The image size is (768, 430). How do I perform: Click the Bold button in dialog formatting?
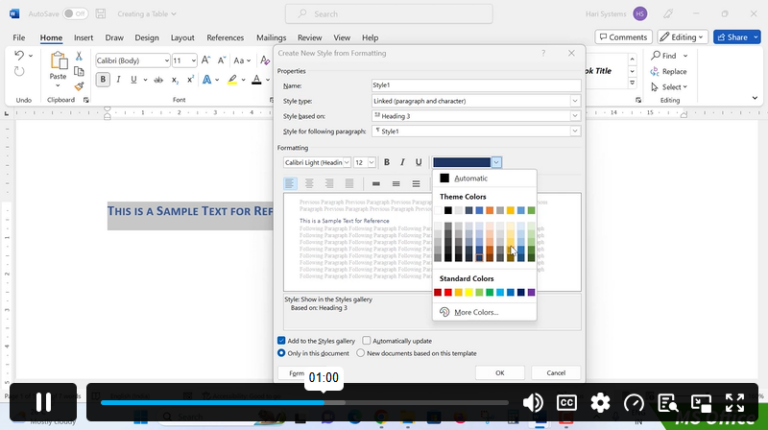point(386,162)
